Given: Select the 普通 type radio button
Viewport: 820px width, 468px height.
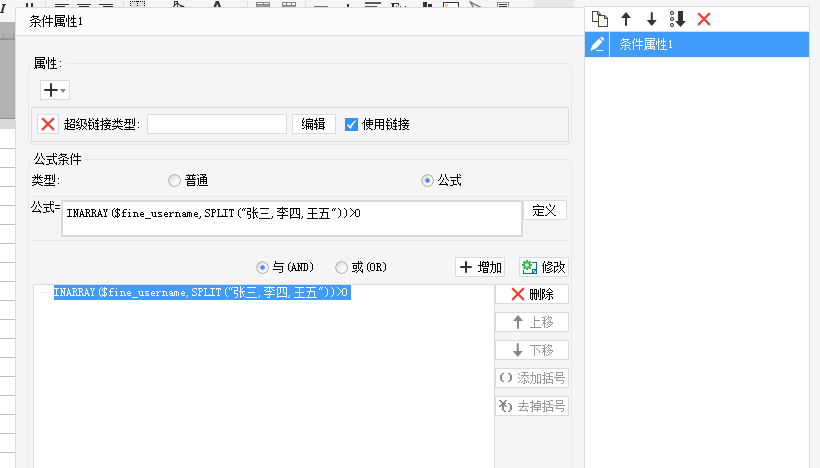Looking at the screenshot, I should [x=174, y=180].
